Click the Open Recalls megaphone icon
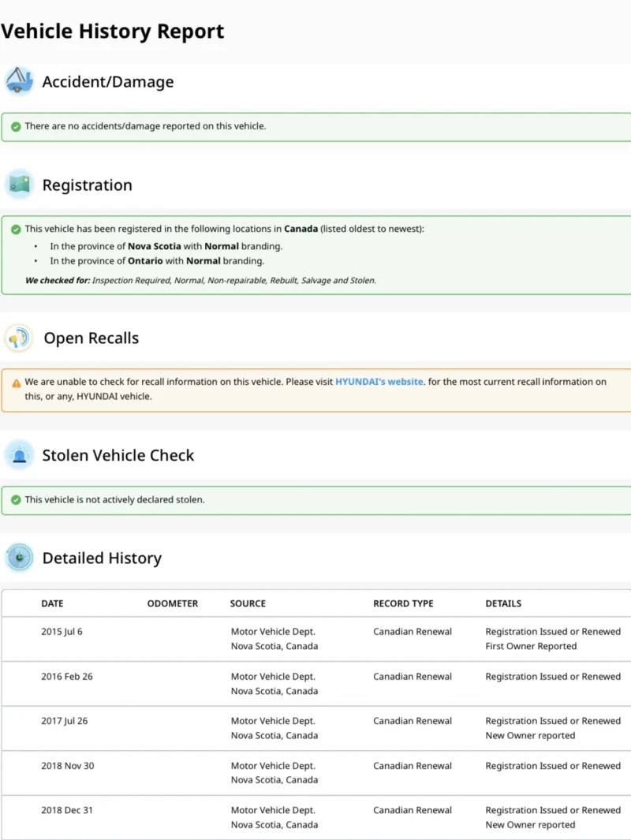This screenshot has height=840, width=631. (x=19, y=338)
